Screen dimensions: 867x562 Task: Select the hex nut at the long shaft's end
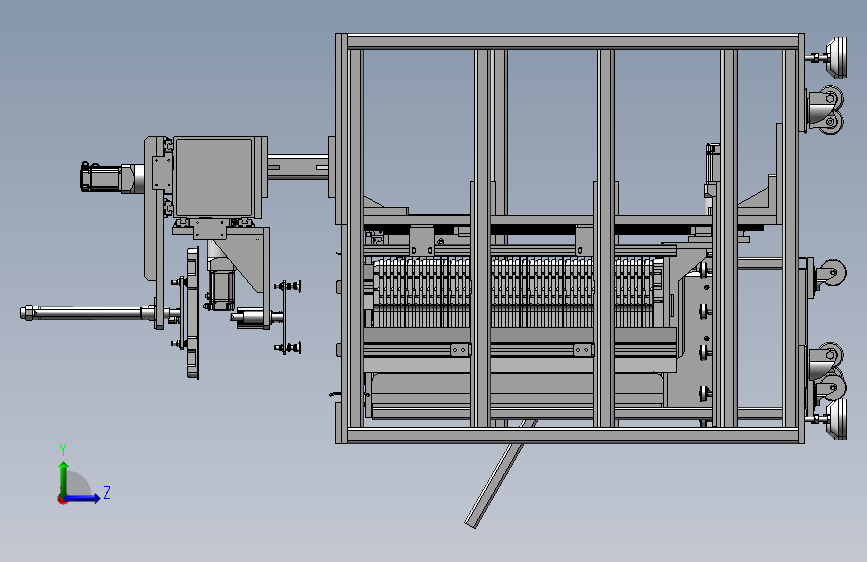pyautogui.click(x=27, y=313)
